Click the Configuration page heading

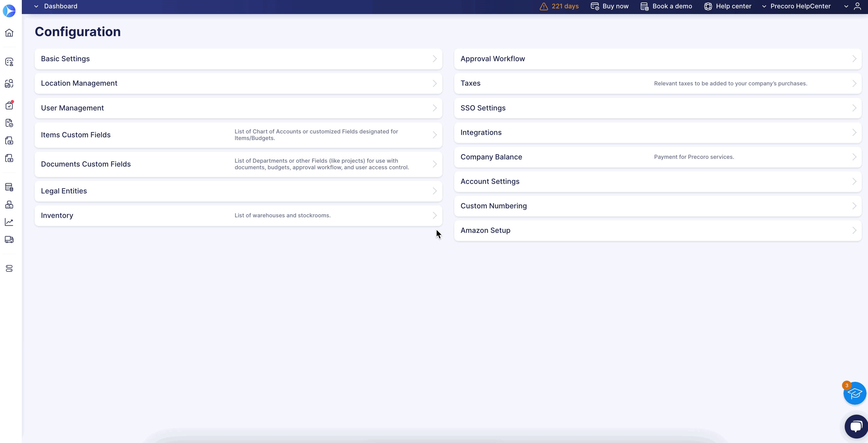click(78, 32)
